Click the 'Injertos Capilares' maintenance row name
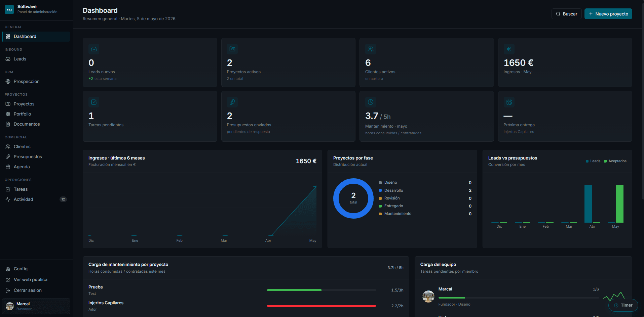The width and height of the screenshot is (644, 317). pyautogui.click(x=106, y=303)
